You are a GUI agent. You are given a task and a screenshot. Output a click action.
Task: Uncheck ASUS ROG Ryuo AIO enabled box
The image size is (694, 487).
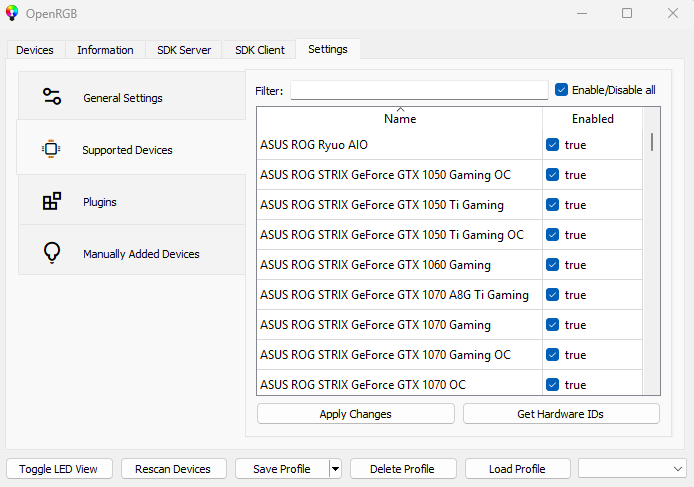[552, 145]
